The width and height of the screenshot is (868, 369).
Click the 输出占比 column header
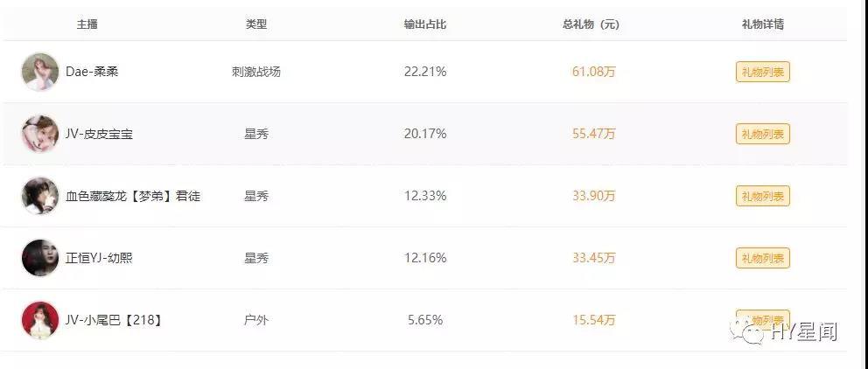click(425, 24)
